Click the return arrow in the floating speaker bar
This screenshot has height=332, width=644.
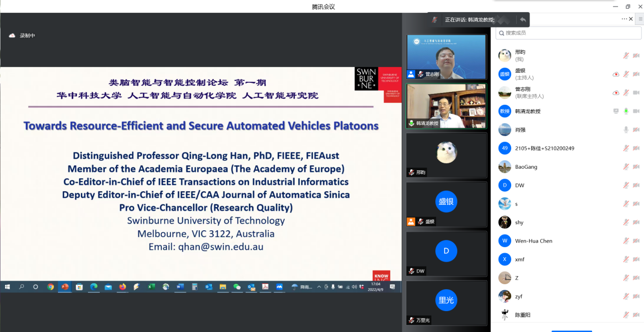point(522,20)
